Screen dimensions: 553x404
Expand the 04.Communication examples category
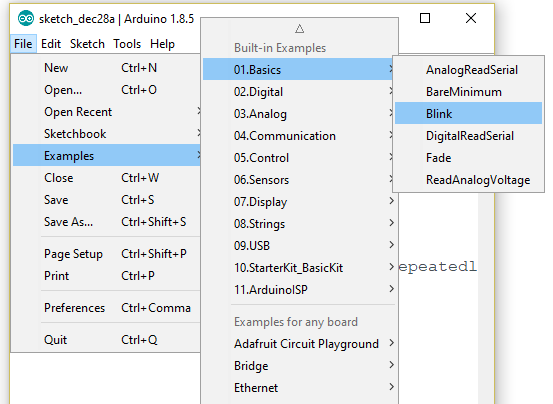299,136
